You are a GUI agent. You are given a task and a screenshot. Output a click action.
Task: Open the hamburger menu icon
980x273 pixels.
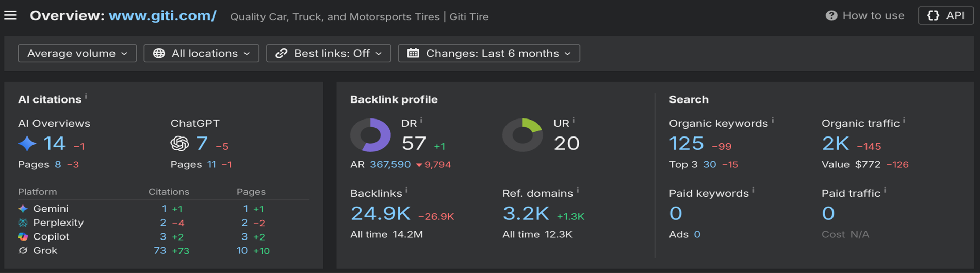click(x=10, y=15)
